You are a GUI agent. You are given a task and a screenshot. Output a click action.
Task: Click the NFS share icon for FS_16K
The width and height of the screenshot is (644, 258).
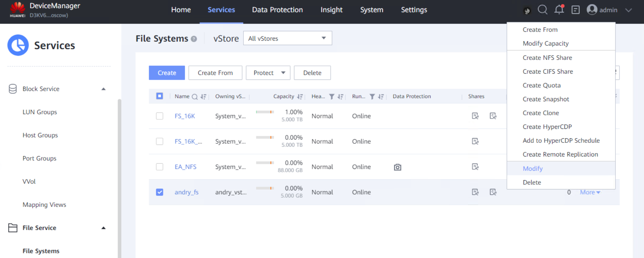tap(475, 116)
